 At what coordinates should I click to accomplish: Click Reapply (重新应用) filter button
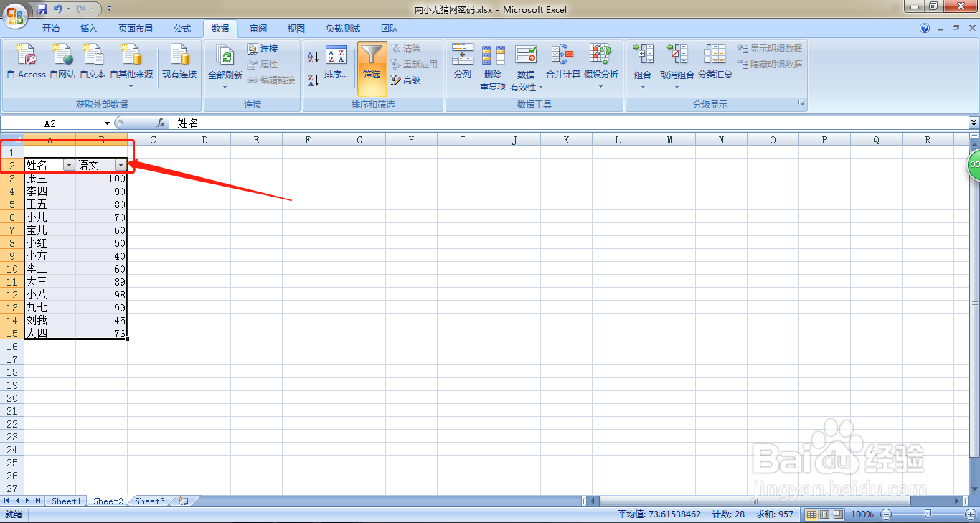(415, 65)
